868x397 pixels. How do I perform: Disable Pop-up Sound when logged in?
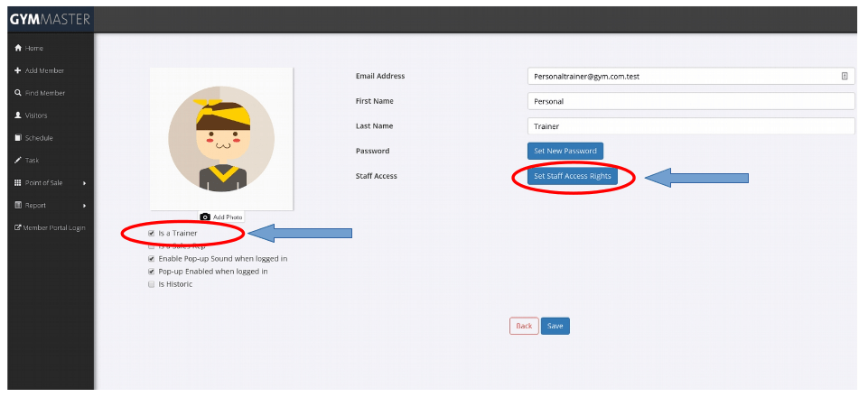point(151,258)
